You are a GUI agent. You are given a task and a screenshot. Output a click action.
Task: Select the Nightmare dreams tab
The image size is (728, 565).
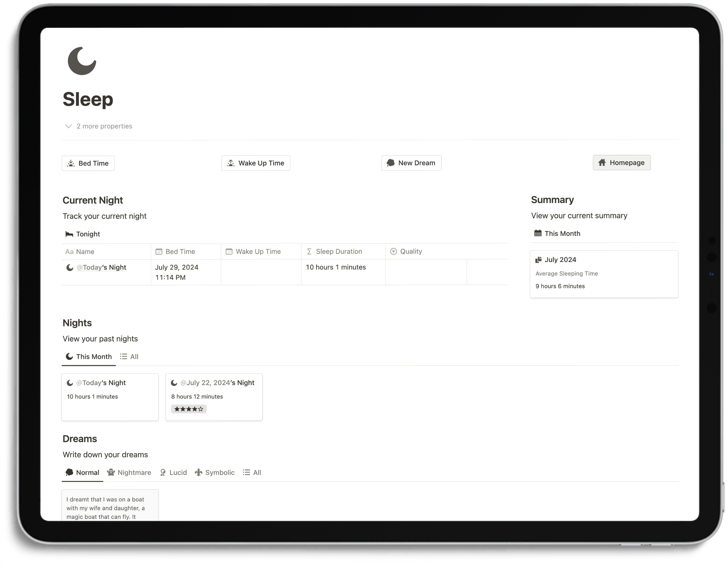(x=129, y=472)
